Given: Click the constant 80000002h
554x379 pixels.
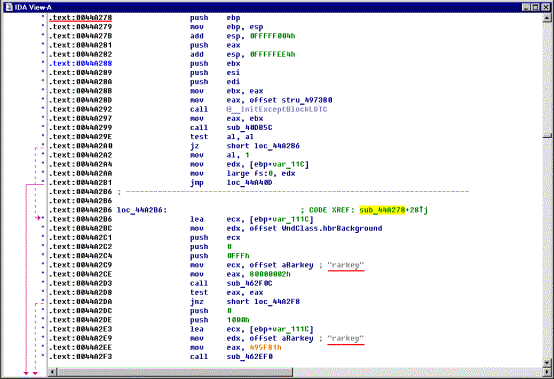Looking at the screenshot, I should (x=270, y=274).
